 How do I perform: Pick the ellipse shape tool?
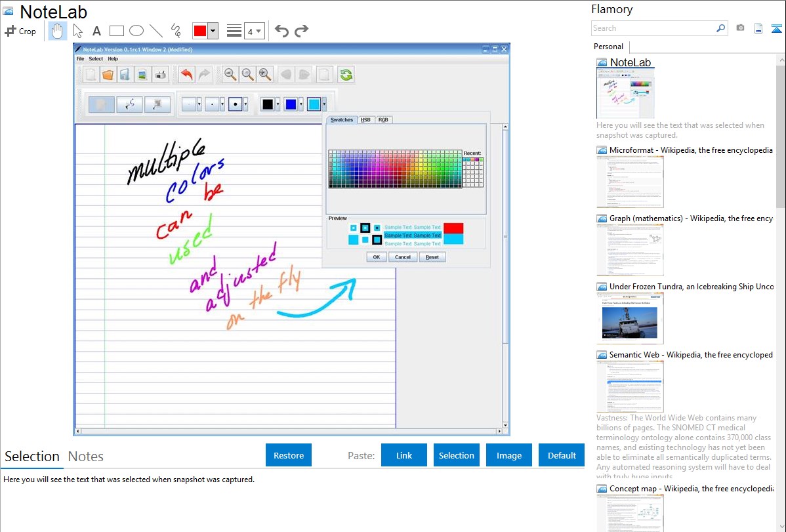click(136, 31)
